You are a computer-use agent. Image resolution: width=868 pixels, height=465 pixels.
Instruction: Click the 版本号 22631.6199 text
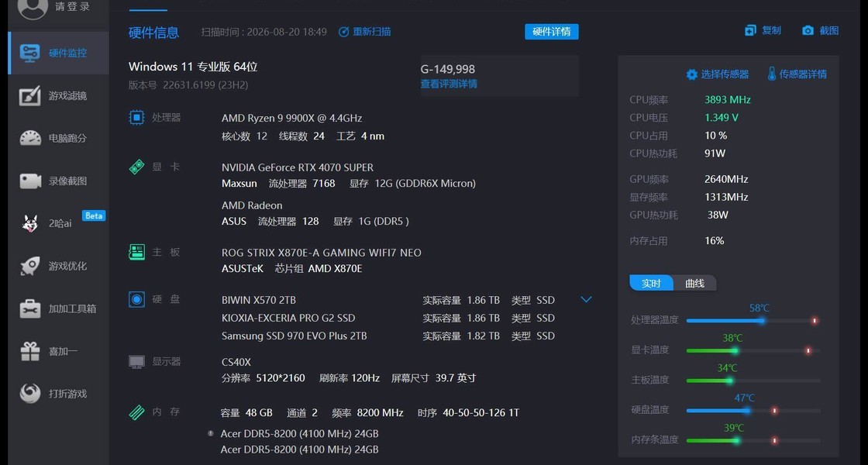click(x=188, y=84)
